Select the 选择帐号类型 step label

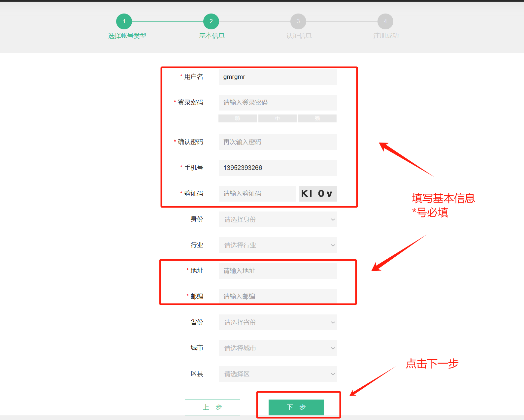click(127, 36)
